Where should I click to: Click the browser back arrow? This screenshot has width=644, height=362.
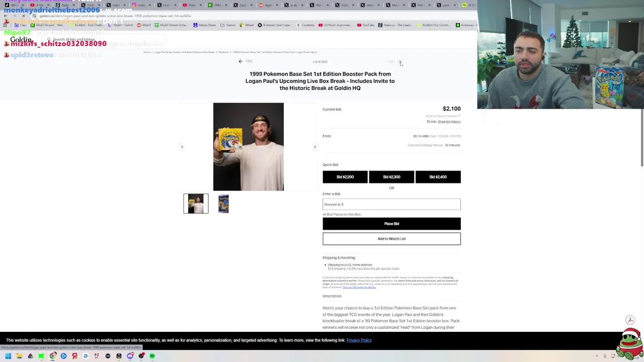(x=6, y=16)
